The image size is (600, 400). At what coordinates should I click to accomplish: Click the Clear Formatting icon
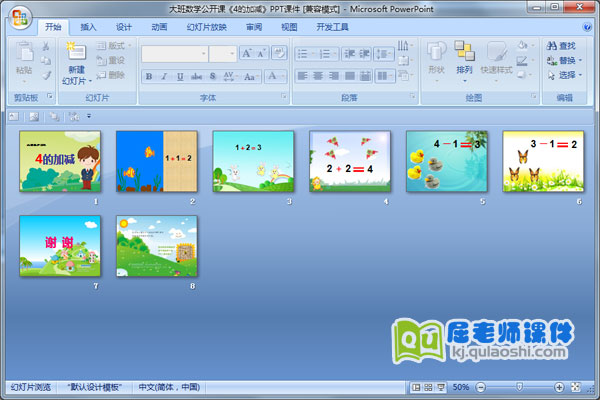point(279,53)
